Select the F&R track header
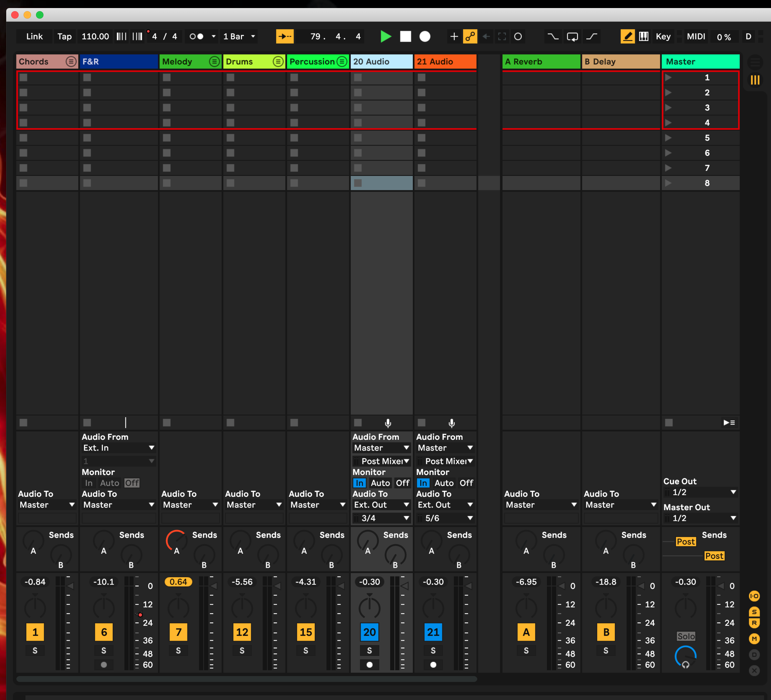771x700 pixels. [119, 61]
